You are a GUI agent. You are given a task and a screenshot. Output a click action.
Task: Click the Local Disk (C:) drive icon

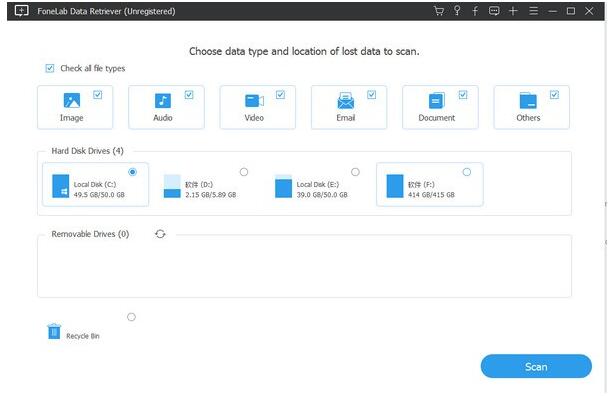(60, 186)
